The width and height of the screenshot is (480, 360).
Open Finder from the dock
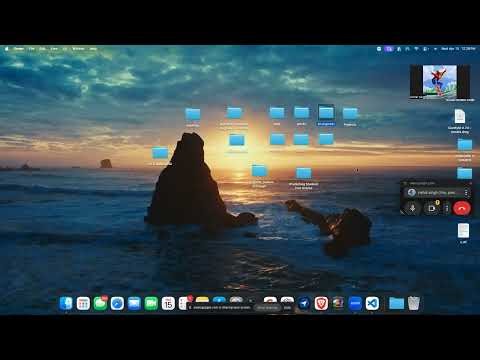(x=66, y=304)
